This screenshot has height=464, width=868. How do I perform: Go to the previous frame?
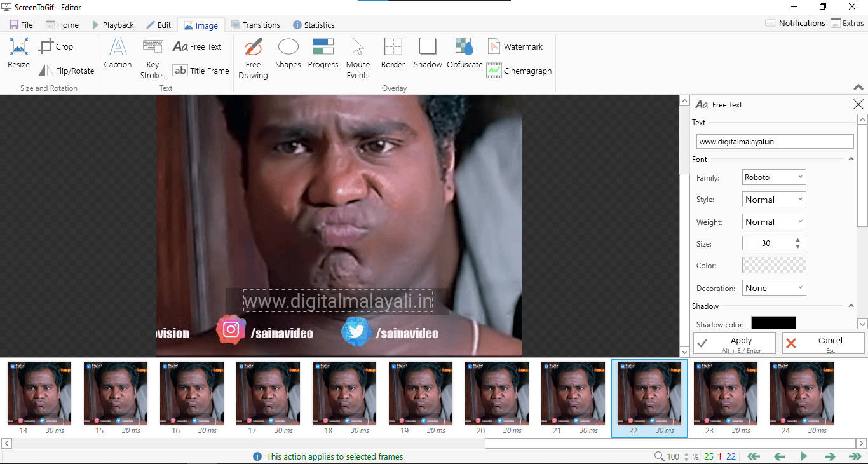click(x=779, y=456)
